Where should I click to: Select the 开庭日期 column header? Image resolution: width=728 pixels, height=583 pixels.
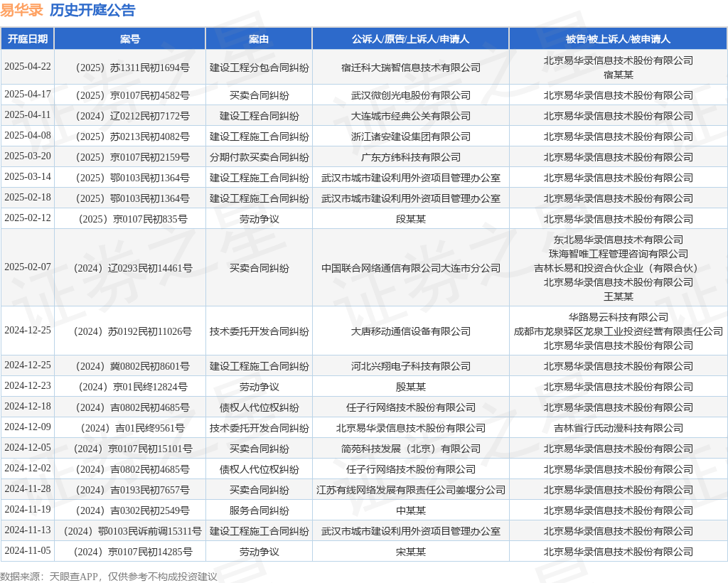28,39
